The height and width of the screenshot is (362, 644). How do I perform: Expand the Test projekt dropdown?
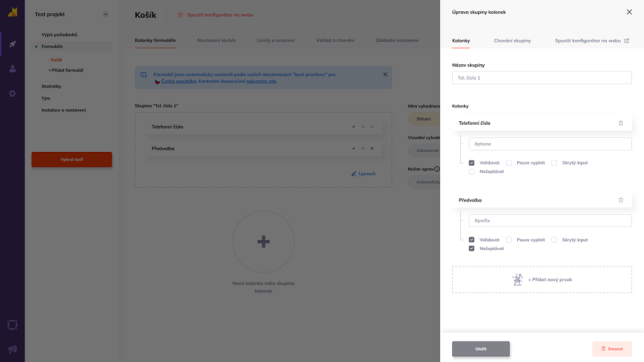[x=105, y=15]
